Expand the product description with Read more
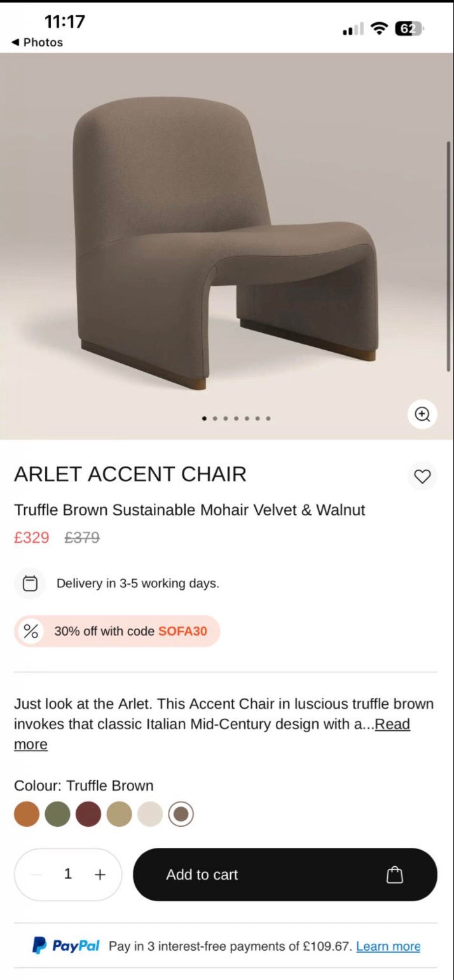This screenshot has height=980, width=454. point(392,724)
